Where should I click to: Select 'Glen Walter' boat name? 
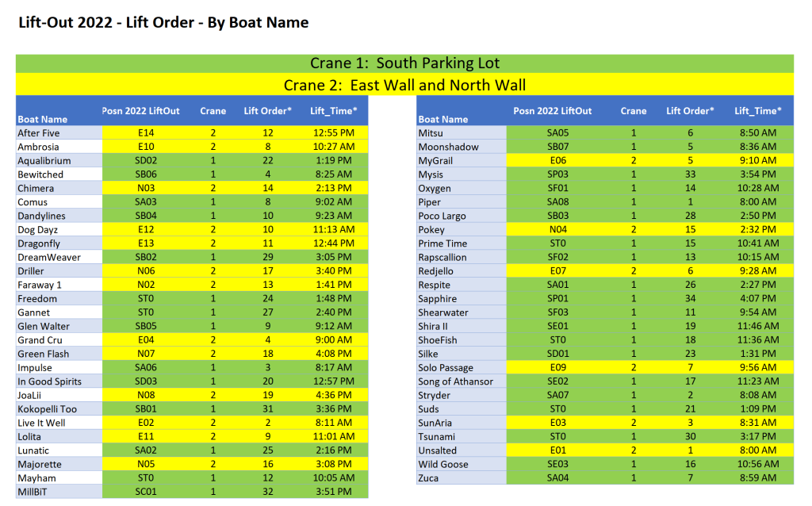tap(44, 327)
